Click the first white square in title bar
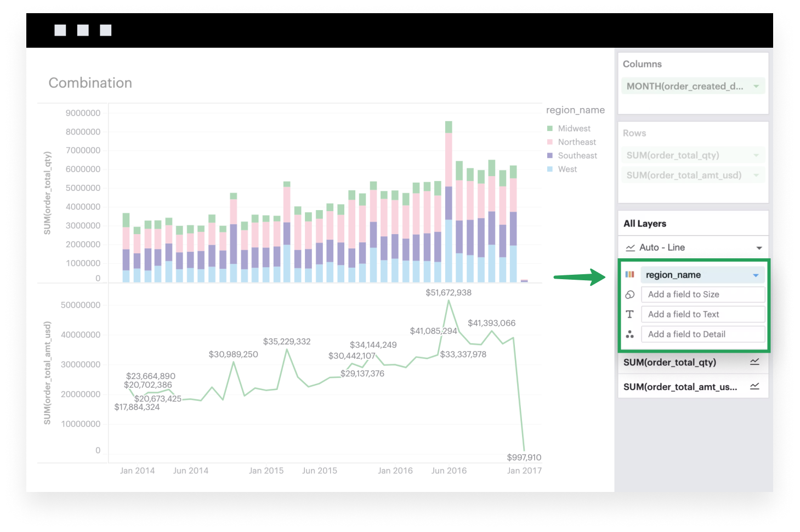 pos(60,30)
